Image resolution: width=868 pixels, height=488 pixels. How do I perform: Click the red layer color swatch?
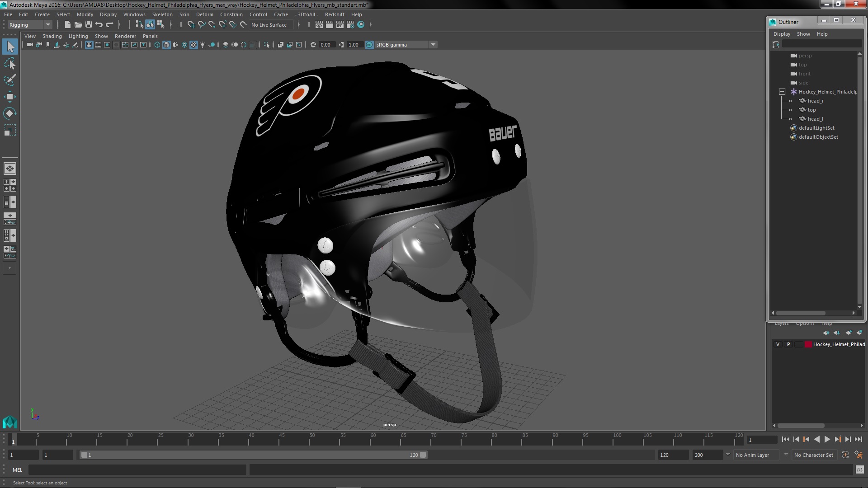tap(808, 344)
